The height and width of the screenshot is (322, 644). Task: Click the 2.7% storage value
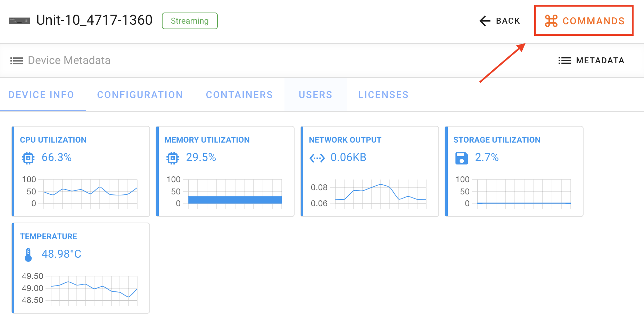coord(487,158)
